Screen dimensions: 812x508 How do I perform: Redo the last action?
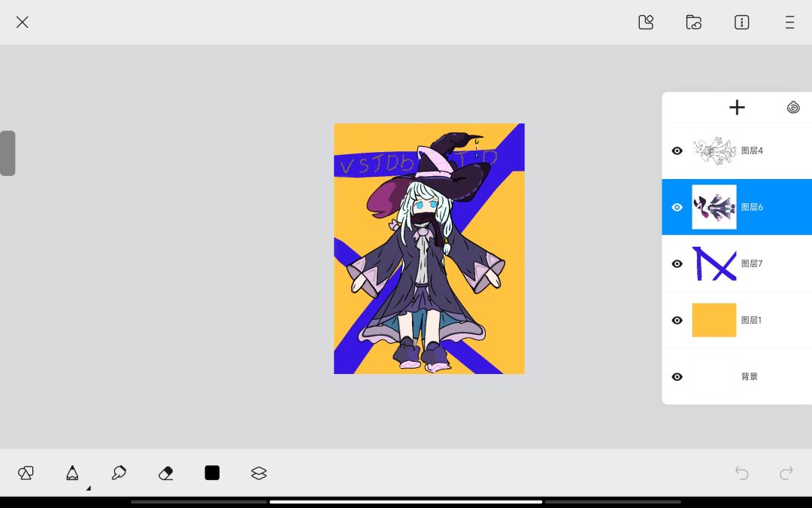coord(786,473)
